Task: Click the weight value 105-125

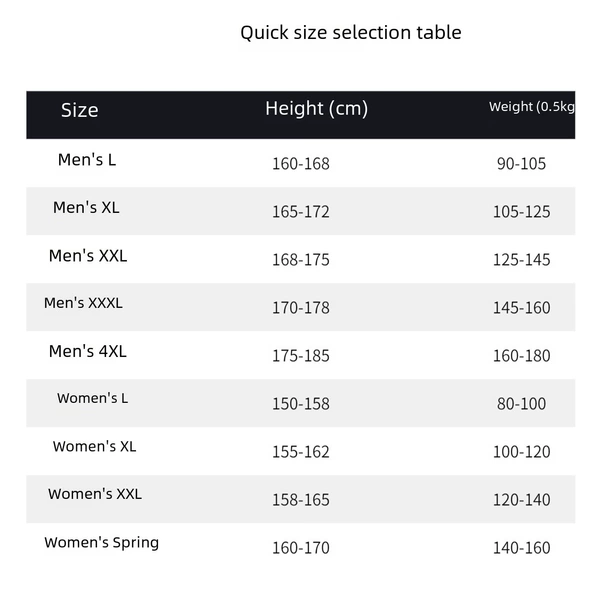Action: pyautogui.click(x=522, y=212)
